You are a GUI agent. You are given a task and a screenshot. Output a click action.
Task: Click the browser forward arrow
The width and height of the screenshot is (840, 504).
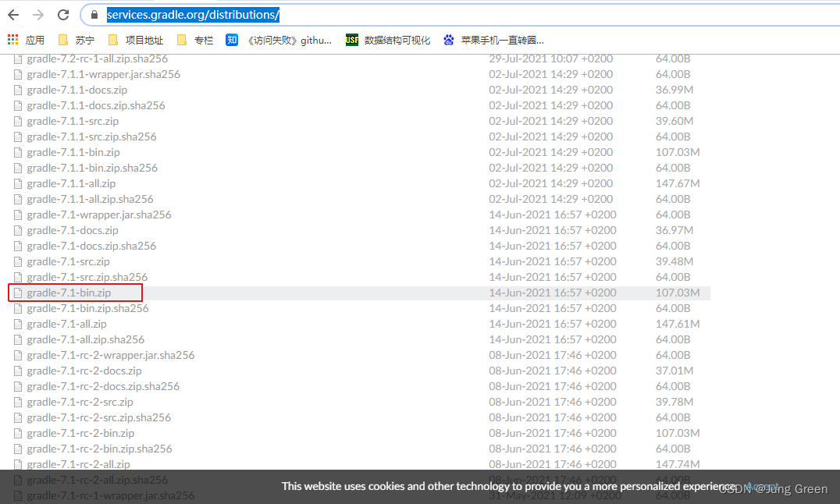coord(37,14)
